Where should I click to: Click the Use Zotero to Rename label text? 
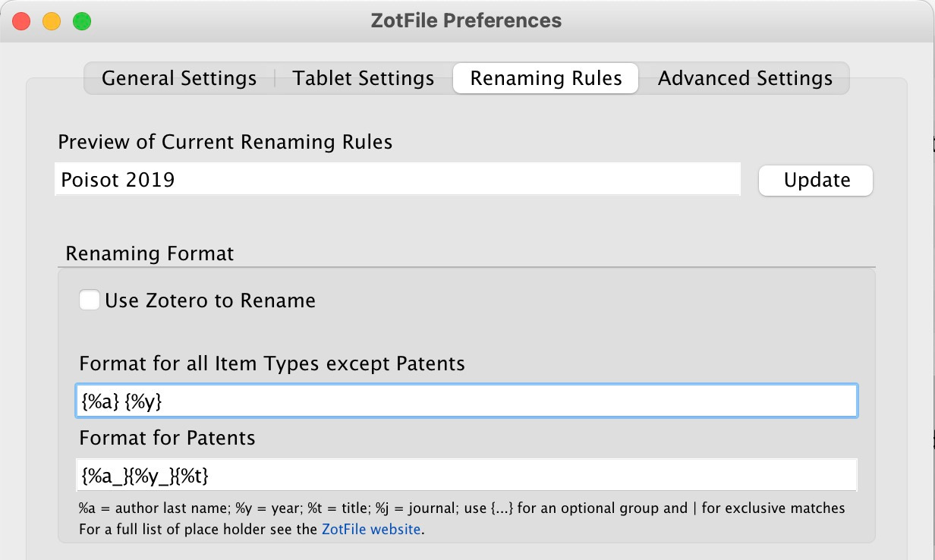[210, 300]
